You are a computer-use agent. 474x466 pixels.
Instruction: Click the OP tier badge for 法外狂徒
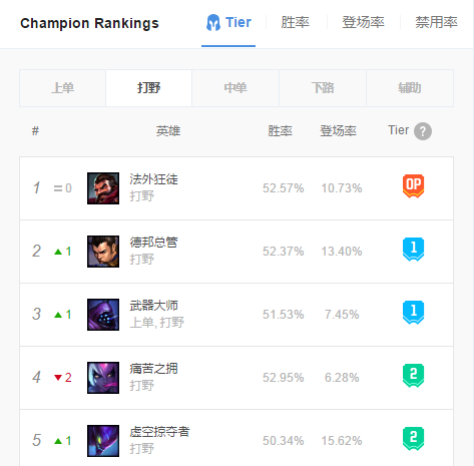413,186
